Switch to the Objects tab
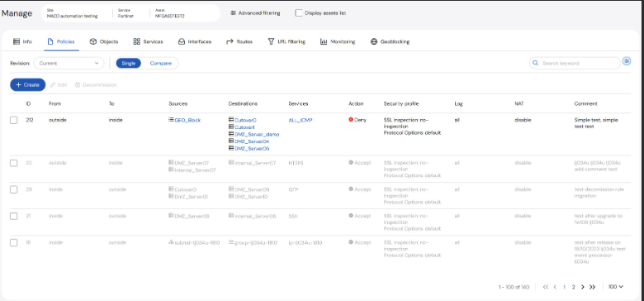The image size is (644, 301). [x=104, y=41]
